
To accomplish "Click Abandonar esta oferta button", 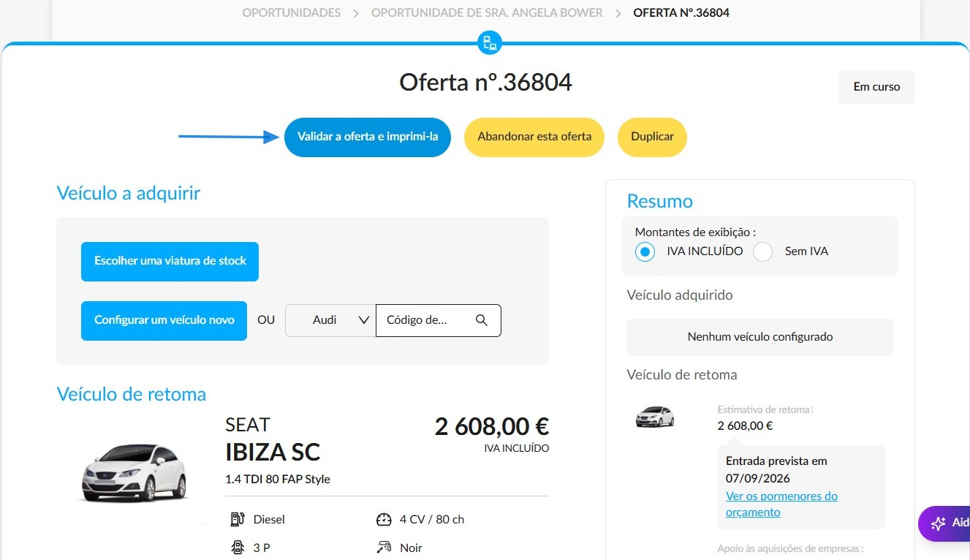I will 534,137.
